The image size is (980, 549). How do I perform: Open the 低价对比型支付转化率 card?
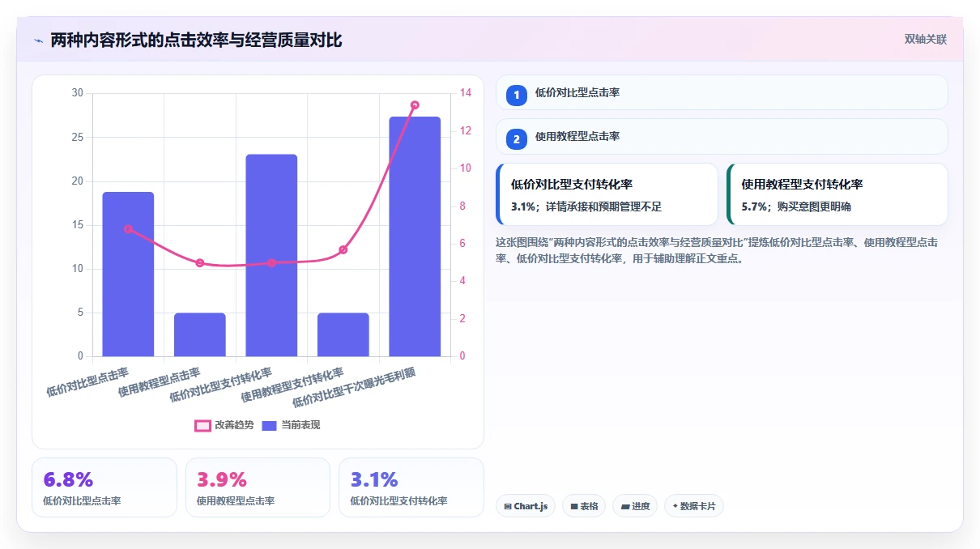(x=607, y=194)
